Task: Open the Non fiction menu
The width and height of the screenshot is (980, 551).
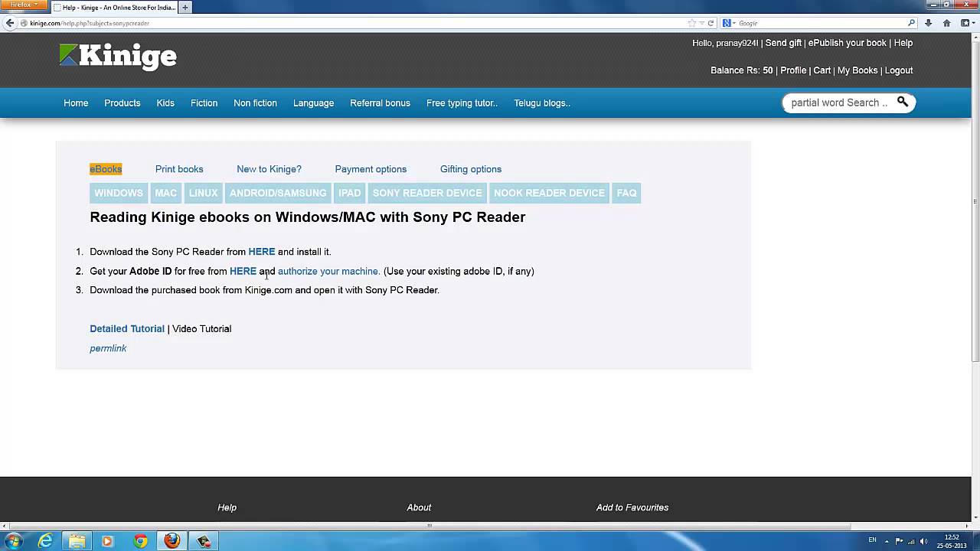Action: tap(255, 103)
